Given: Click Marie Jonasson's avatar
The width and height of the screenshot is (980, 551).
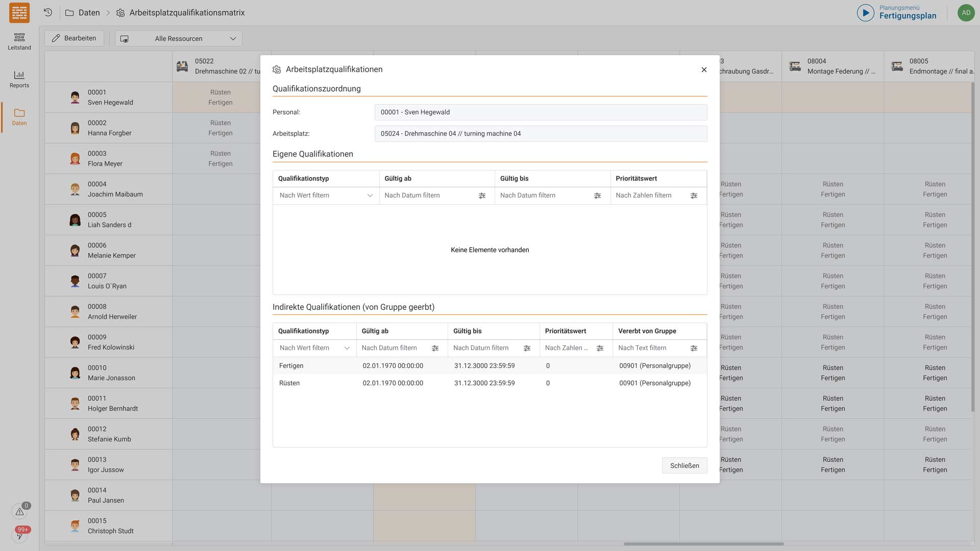Looking at the screenshot, I should pos(75,373).
